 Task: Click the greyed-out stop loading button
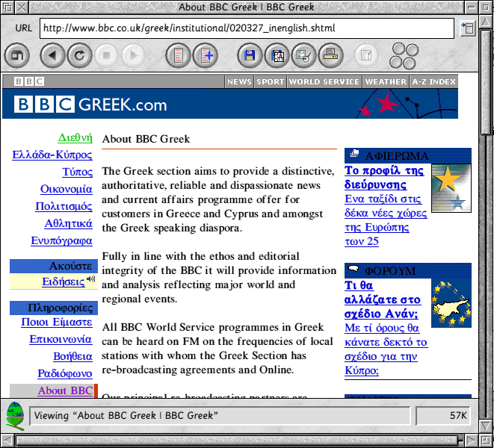click(106, 56)
